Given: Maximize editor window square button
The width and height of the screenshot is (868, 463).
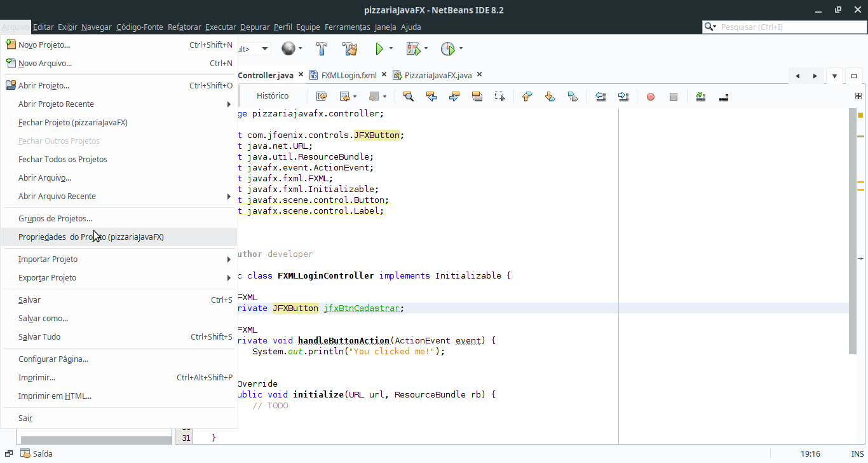Looking at the screenshot, I should [854, 76].
